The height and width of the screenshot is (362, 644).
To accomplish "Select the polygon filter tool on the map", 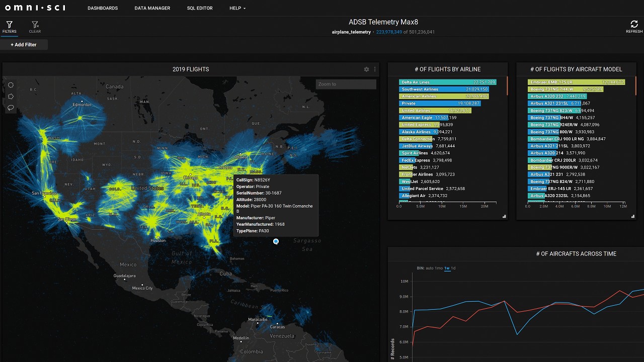I will point(11,97).
